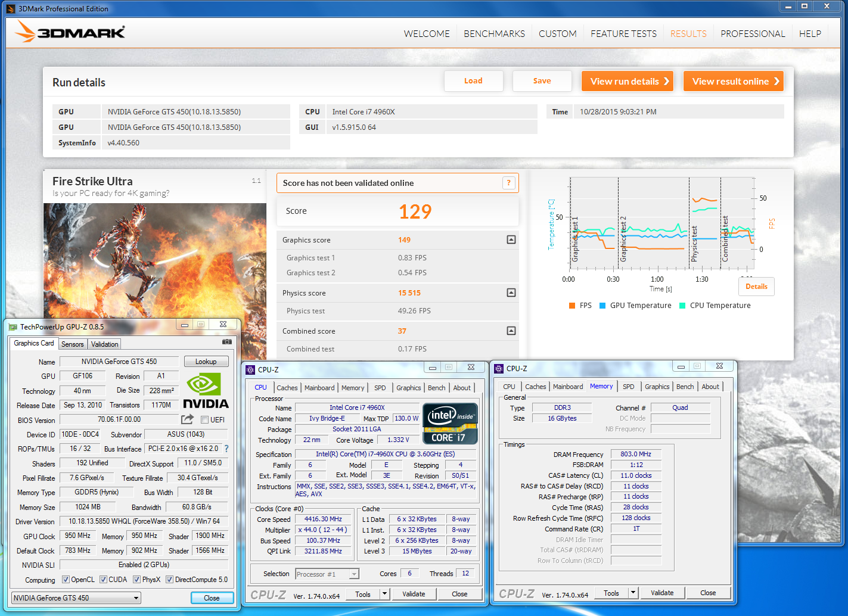
Task: Open the WELCOME tab in 3DMark
Action: (427, 34)
